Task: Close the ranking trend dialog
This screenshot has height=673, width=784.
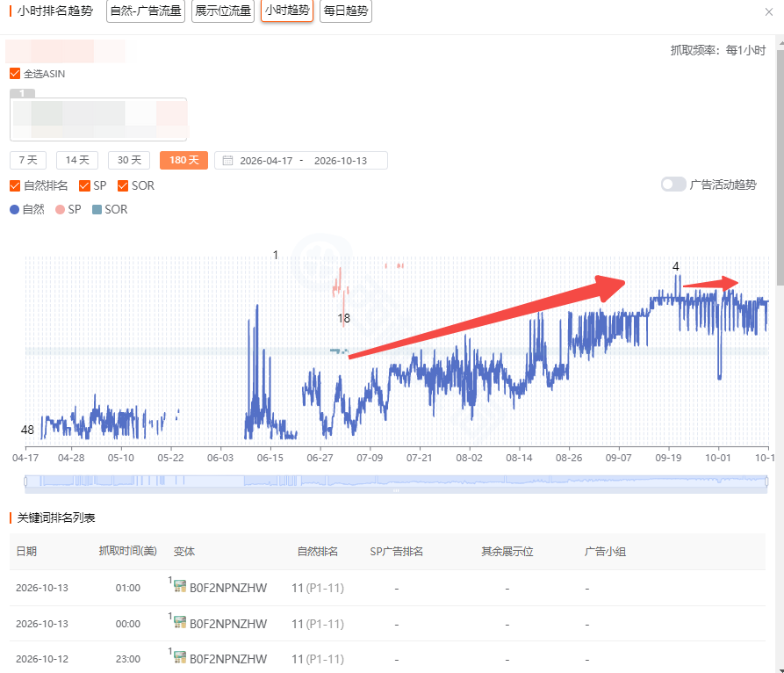Action: pyautogui.click(x=768, y=12)
